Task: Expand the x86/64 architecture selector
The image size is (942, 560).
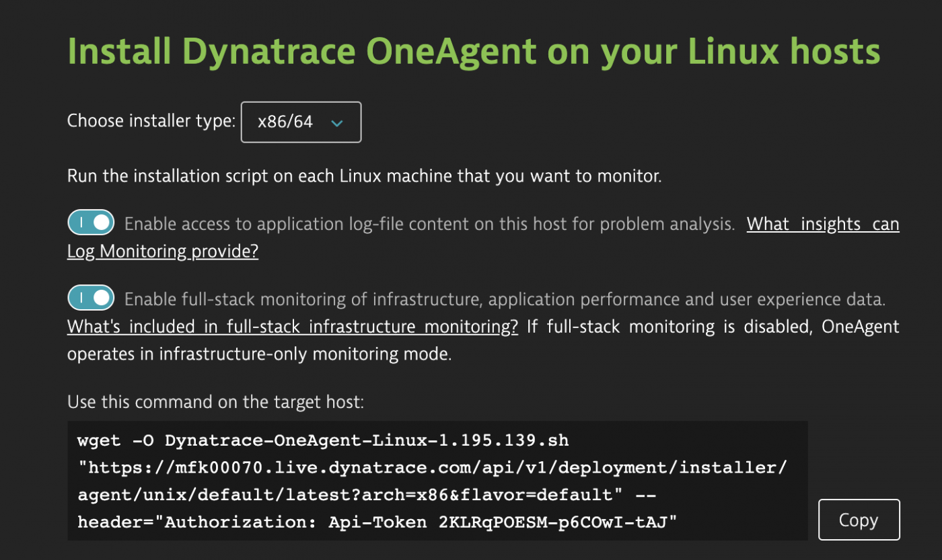Action: [x=301, y=122]
